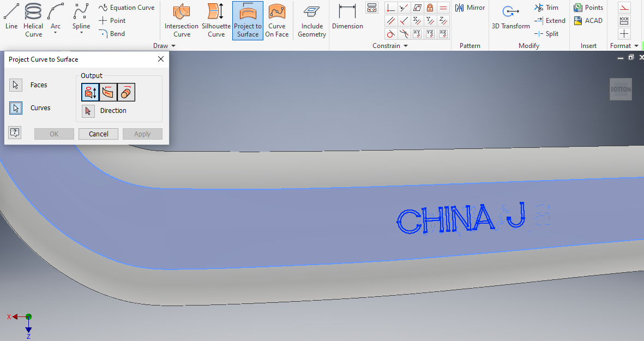
Task: Select the Include Geometry tool
Action: click(x=311, y=21)
